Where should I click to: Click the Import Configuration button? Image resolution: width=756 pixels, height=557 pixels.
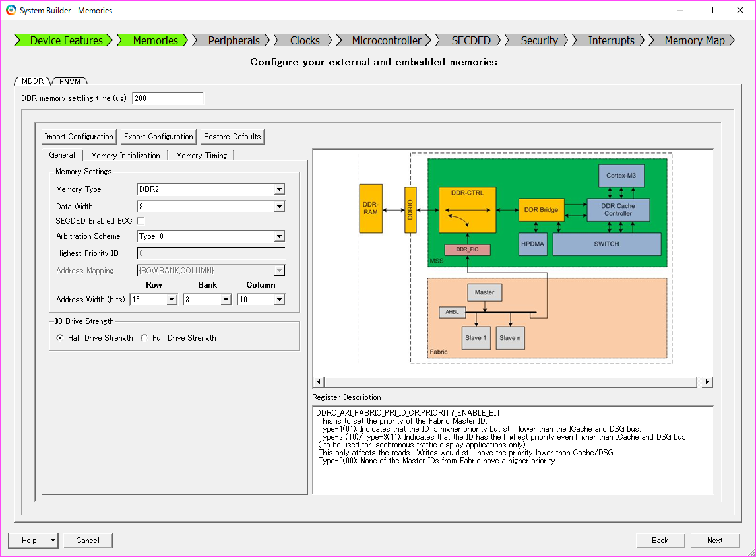click(79, 137)
